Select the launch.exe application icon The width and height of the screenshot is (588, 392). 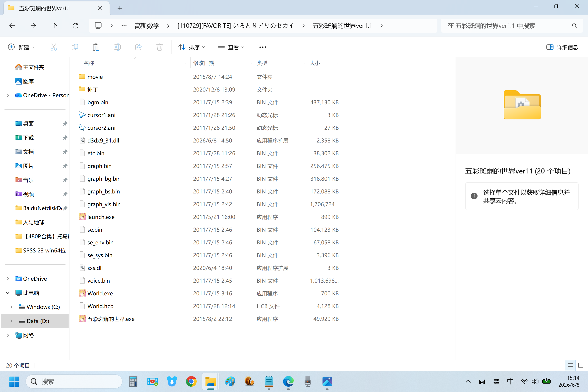point(82,217)
